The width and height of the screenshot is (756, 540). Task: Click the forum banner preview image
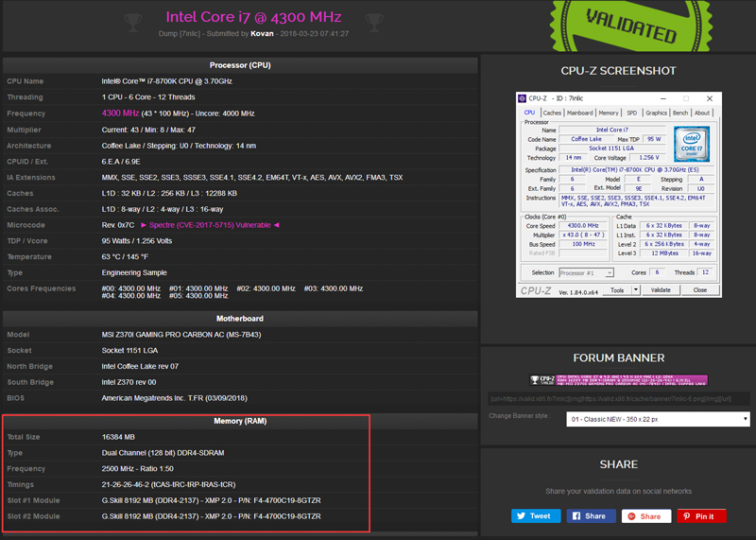pyautogui.click(x=619, y=380)
